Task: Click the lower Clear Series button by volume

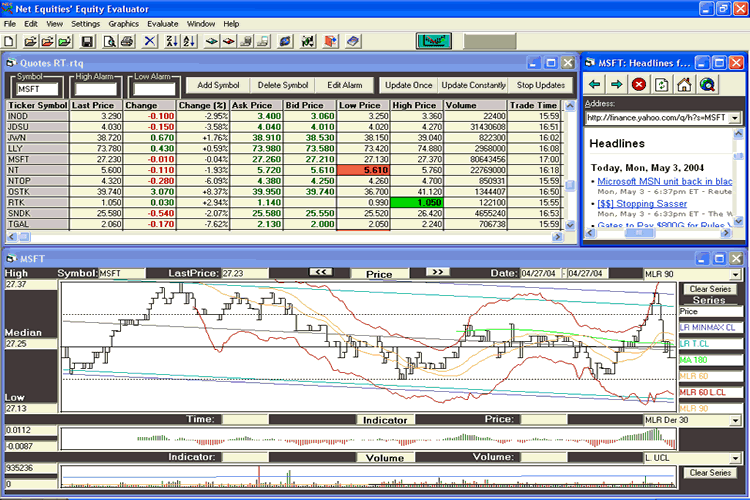Action: coord(710,473)
